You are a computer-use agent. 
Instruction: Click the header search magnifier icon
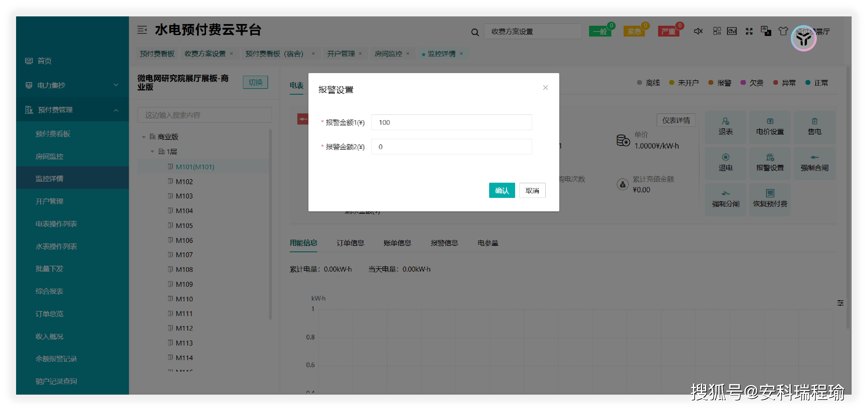click(x=475, y=32)
